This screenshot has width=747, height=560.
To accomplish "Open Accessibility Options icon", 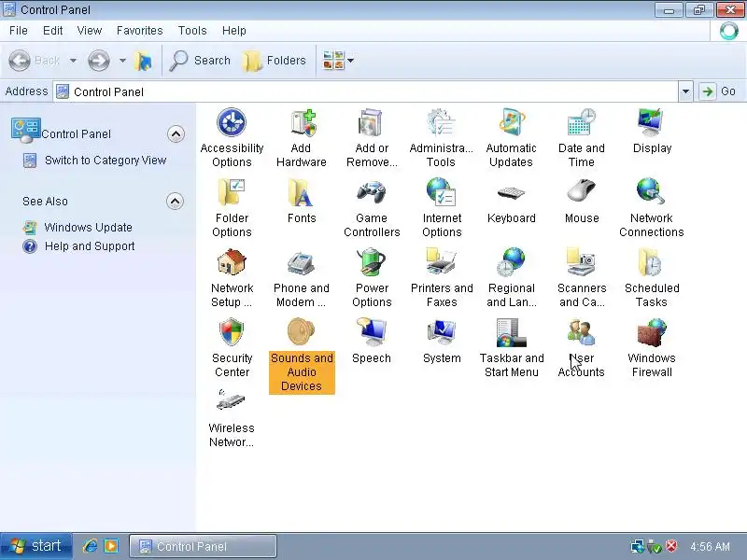I will (232, 123).
